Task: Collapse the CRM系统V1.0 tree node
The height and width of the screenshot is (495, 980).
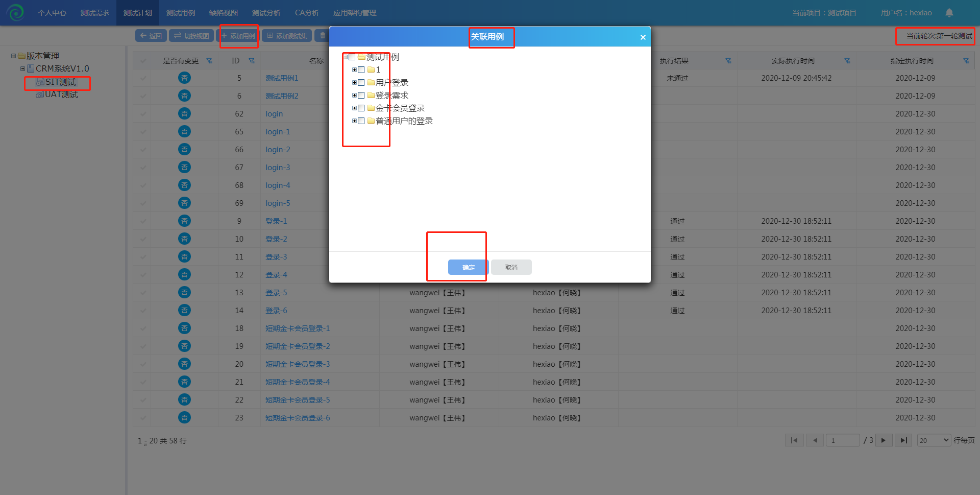Action: click(22, 68)
